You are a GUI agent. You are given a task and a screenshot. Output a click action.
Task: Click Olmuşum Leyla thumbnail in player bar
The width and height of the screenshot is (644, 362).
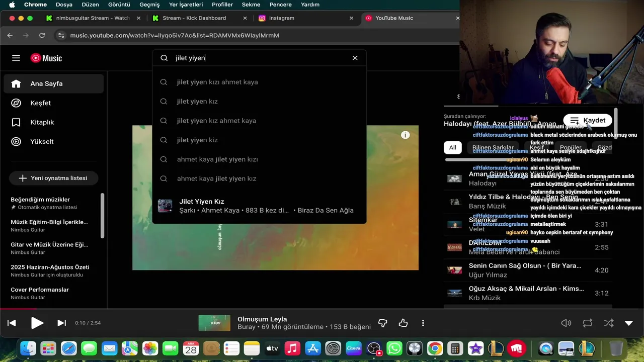(x=214, y=323)
